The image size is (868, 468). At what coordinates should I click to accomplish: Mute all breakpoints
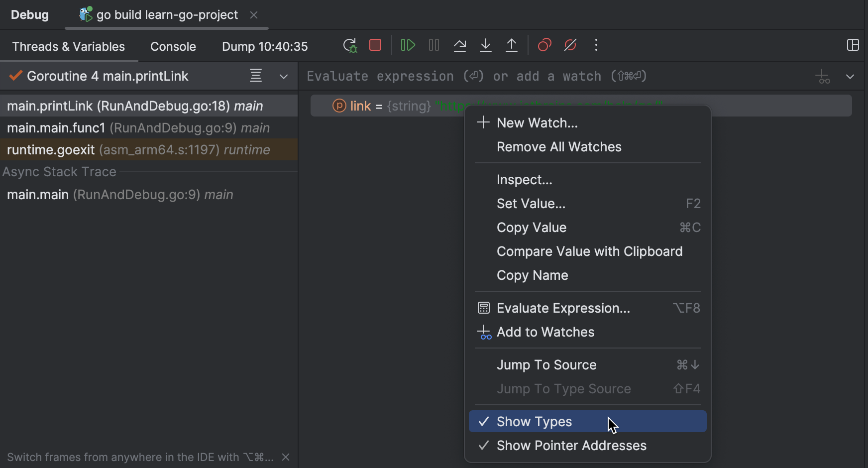coord(570,45)
